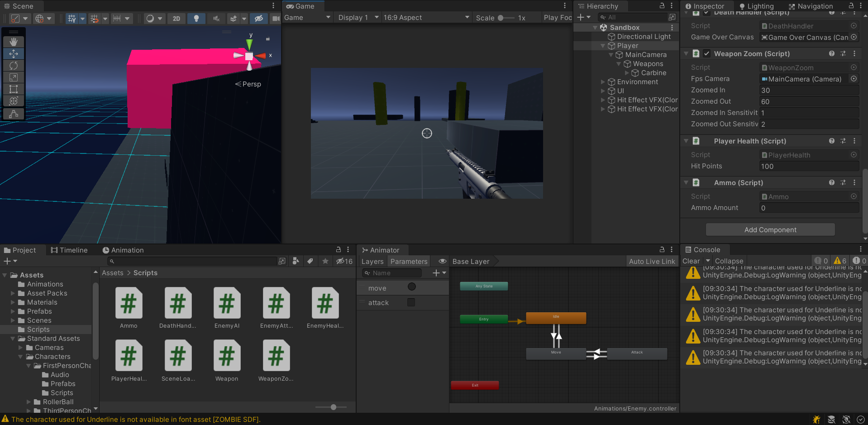868x425 pixels.
Task: Select the EnemyHealth script asset
Action: [x=325, y=308]
